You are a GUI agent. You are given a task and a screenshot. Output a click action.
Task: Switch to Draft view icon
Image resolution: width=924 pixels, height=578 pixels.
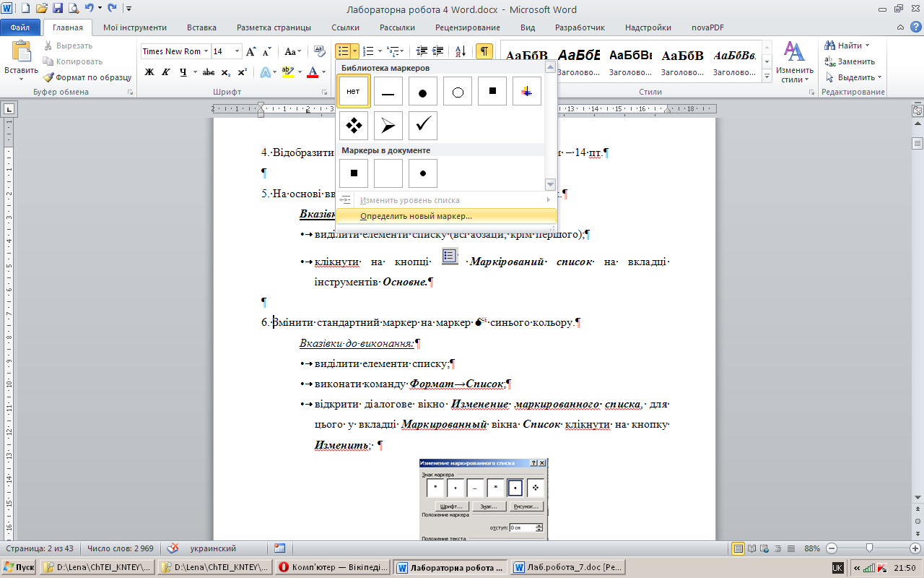[x=793, y=548]
